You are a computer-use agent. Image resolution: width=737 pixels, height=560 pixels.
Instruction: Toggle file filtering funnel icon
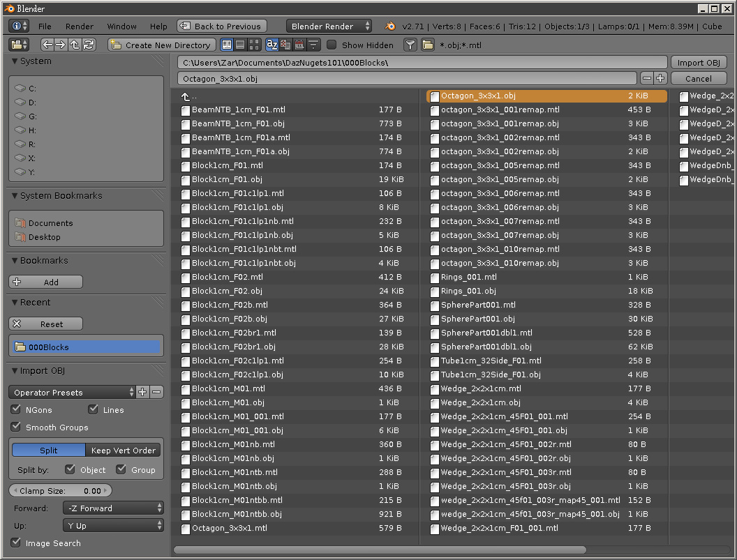(x=410, y=45)
